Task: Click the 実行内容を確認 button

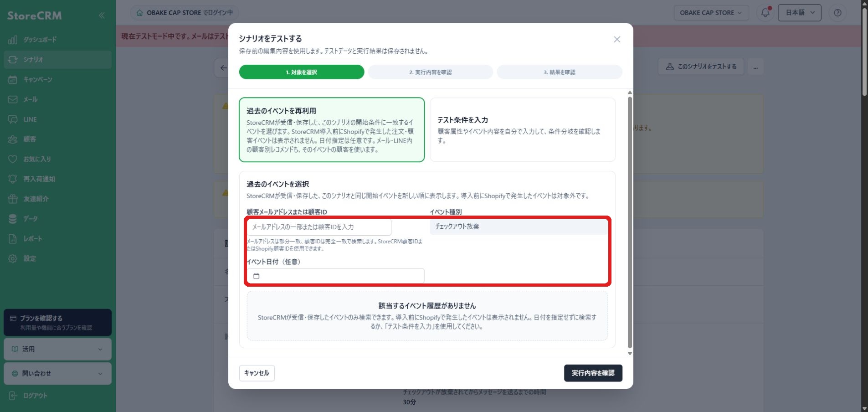Action: pos(593,373)
